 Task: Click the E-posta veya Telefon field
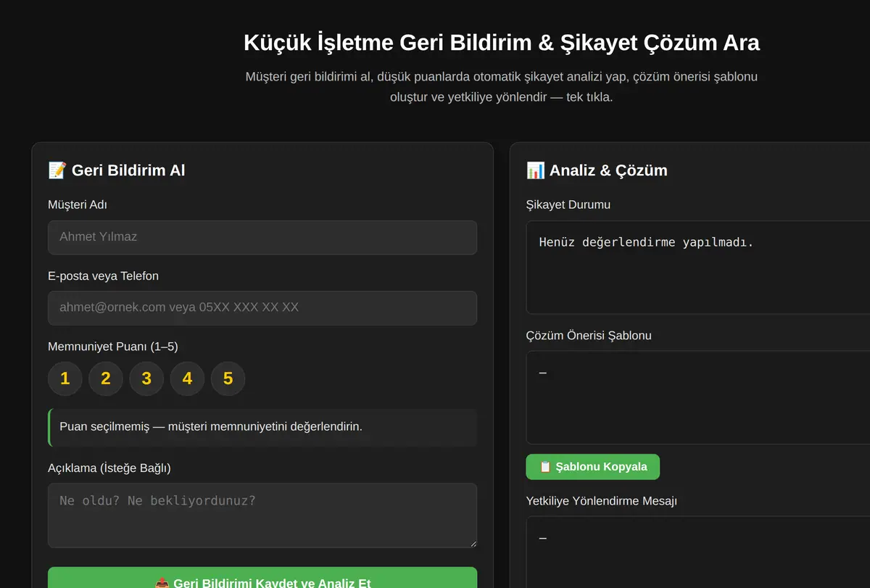262,308
